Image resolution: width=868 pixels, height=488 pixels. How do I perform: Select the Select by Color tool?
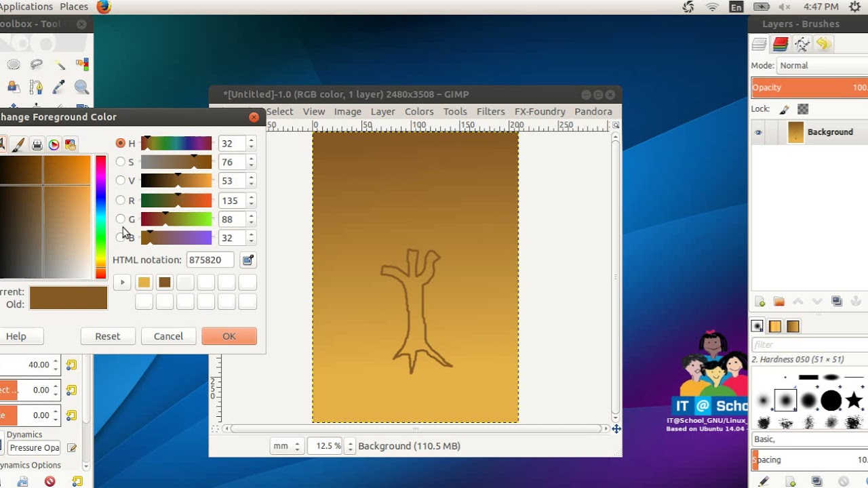click(x=82, y=65)
